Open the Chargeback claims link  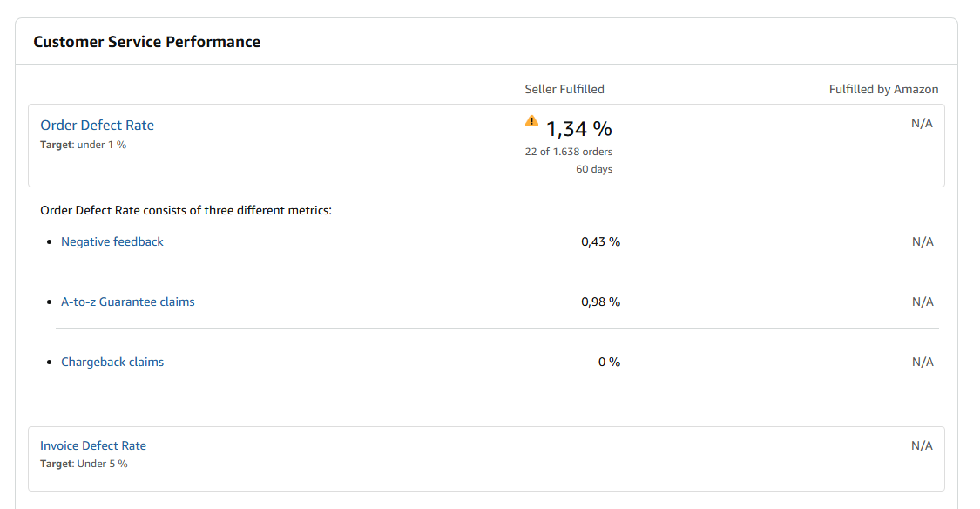click(112, 362)
